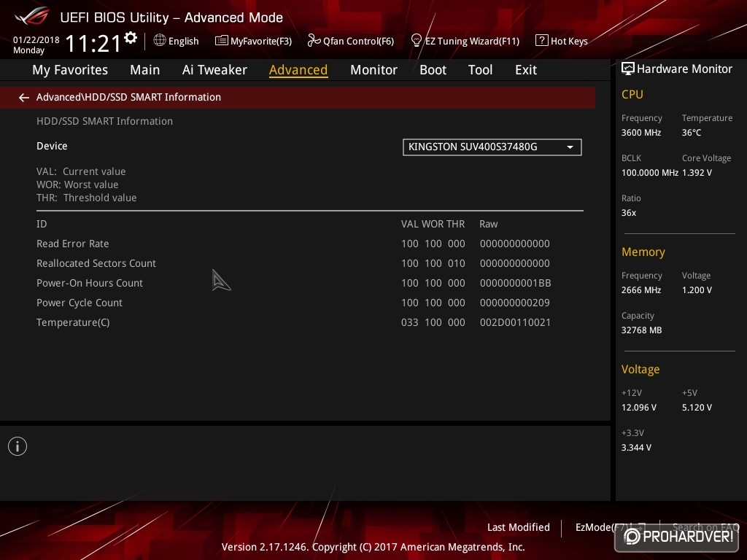Open the KINGSTON SUV400S37480G device dropdown

492,147
